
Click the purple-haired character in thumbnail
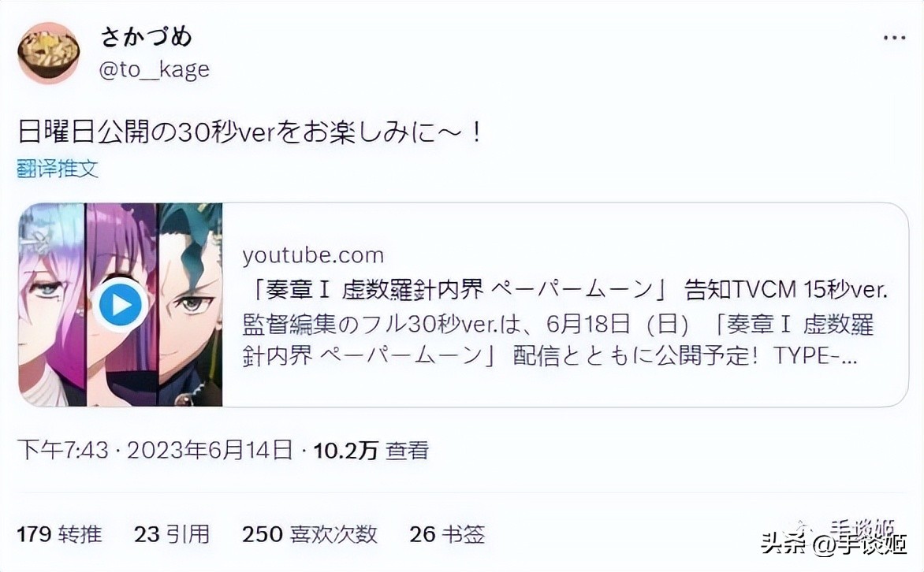(121, 305)
